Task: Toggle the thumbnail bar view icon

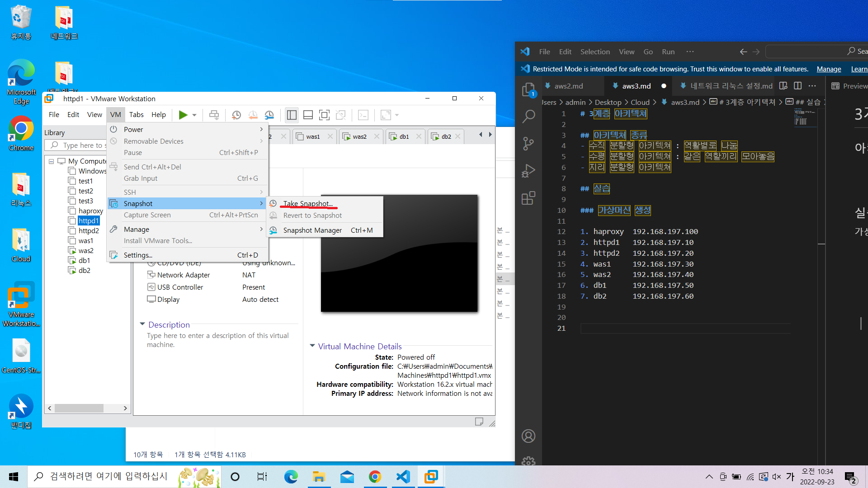Action: point(308,115)
